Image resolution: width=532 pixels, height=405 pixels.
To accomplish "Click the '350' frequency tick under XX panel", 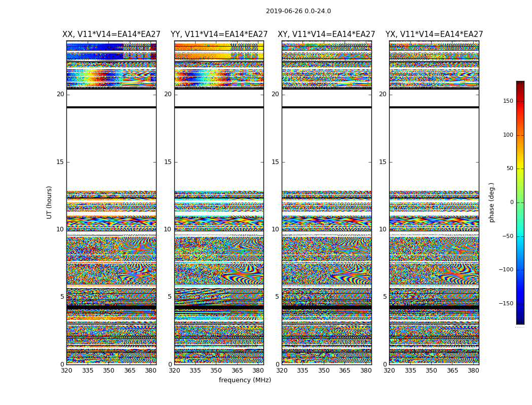I will coord(108,371).
